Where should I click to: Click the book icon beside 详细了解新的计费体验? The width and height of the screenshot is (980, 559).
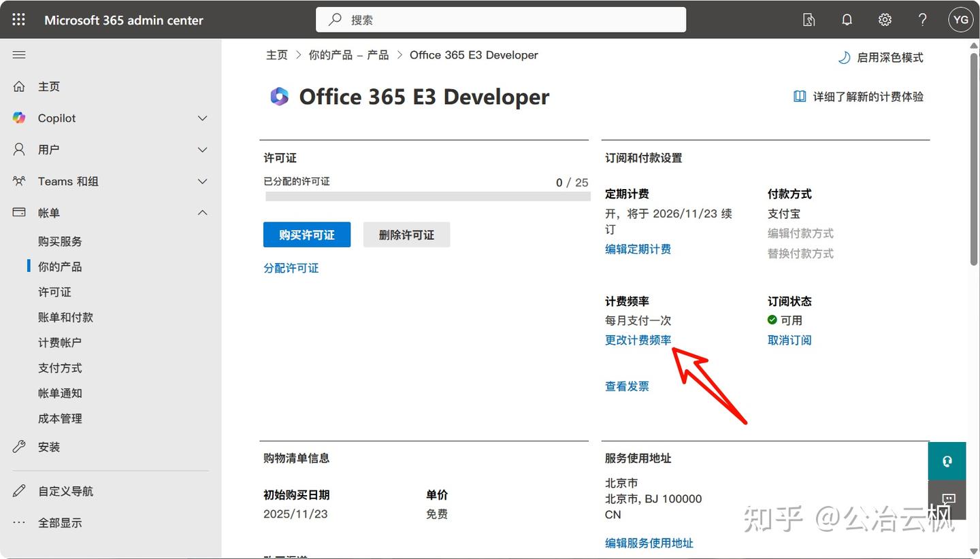(800, 97)
